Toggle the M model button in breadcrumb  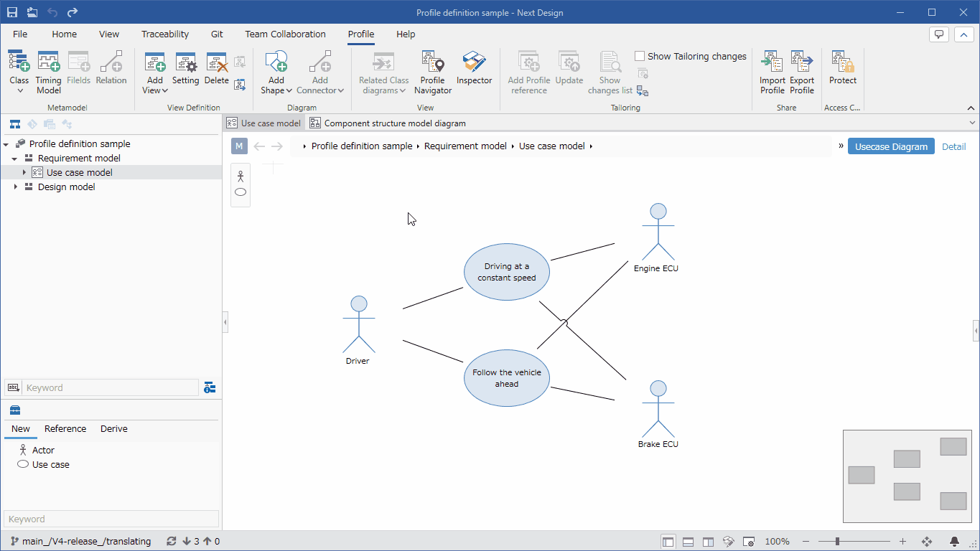[239, 146]
